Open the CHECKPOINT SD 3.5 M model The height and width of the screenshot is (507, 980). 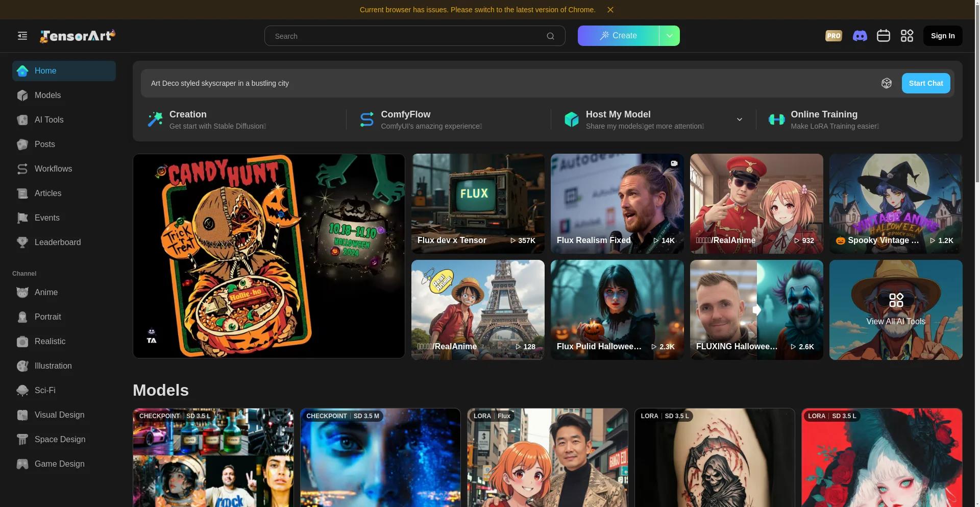click(x=380, y=457)
